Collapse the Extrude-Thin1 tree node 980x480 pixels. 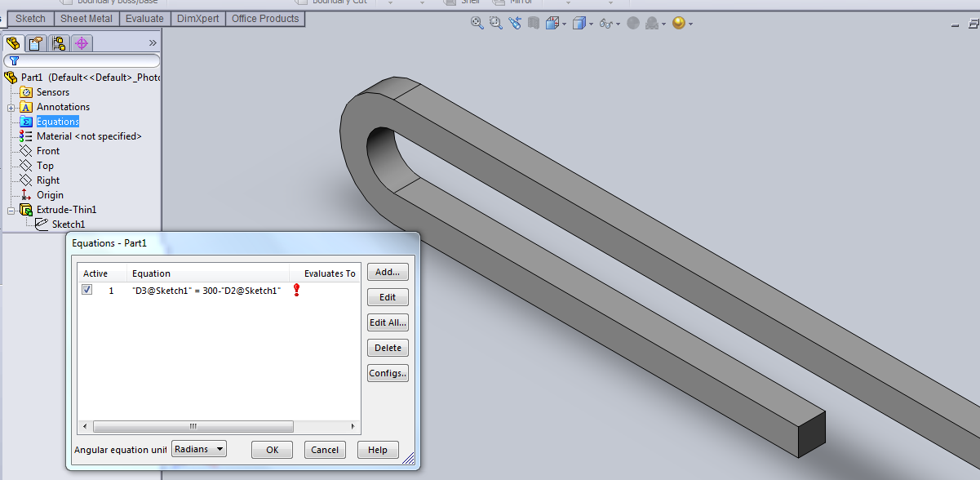11,210
